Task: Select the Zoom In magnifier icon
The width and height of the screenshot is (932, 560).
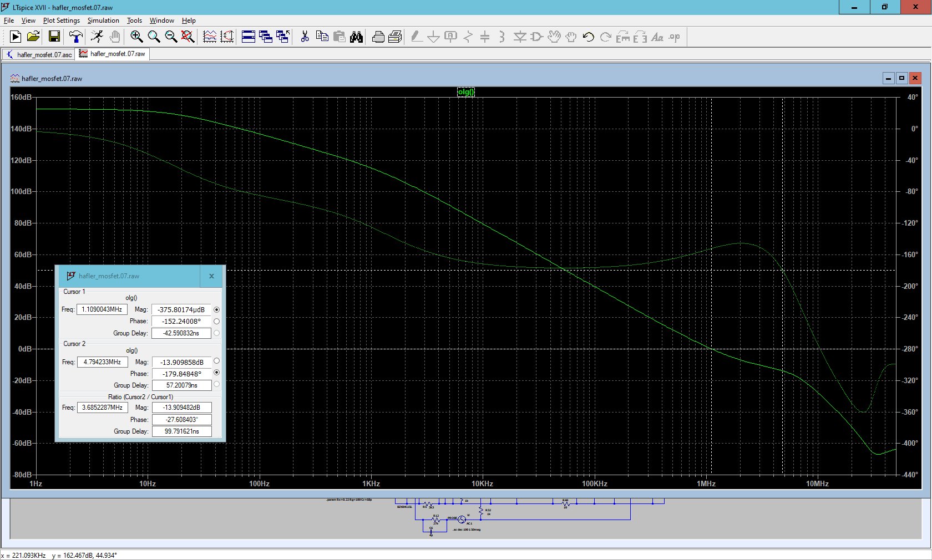Action: point(136,37)
